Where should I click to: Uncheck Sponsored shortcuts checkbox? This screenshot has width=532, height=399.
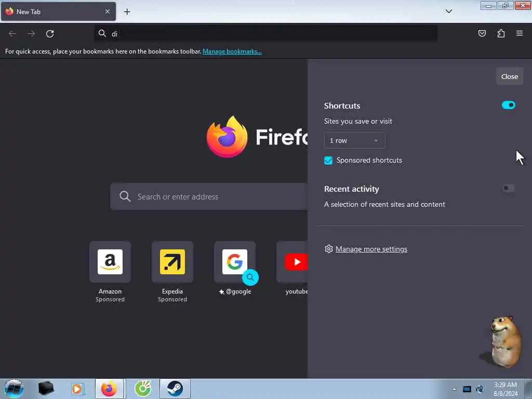328,161
